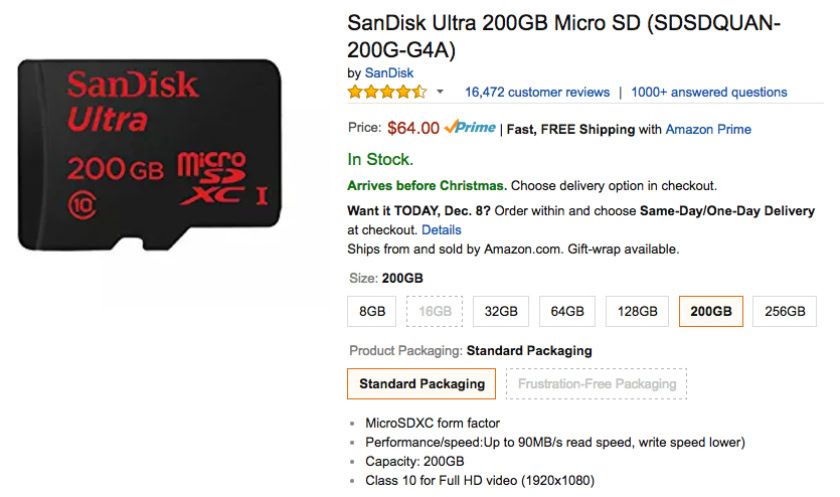Click the $64.00 price
Image resolution: width=840 pixels, height=497 pixels.
[413, 128]
